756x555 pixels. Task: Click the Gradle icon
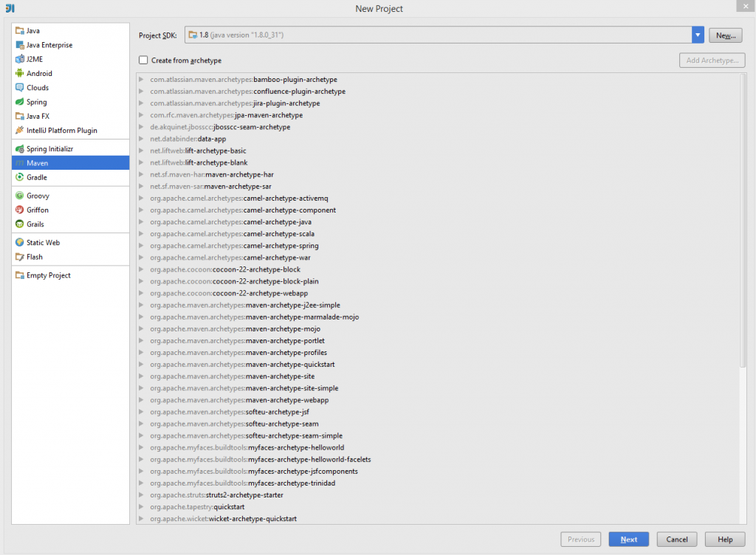pos(20,177)
